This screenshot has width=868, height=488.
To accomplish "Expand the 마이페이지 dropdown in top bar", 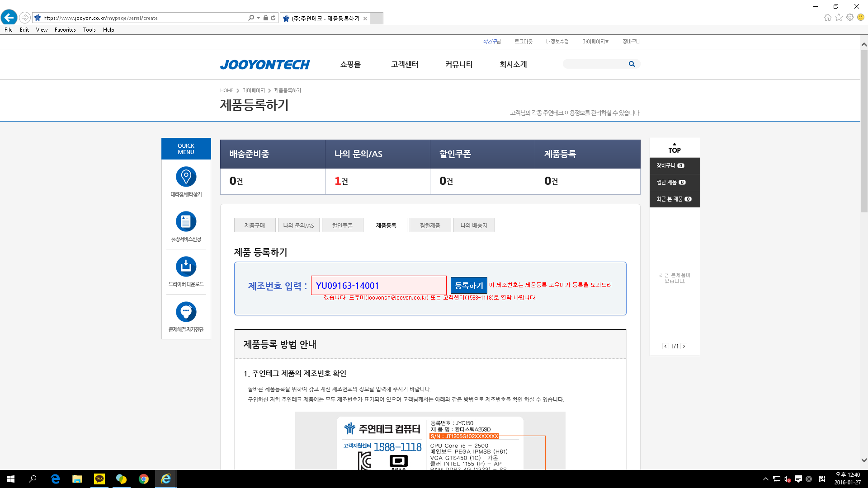I will [x=595, y=42].
